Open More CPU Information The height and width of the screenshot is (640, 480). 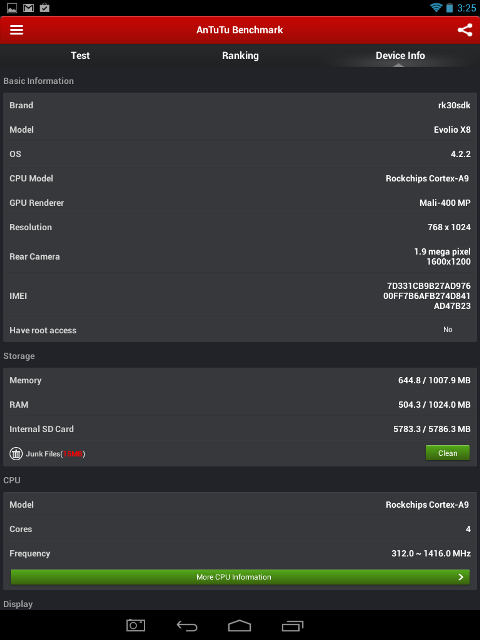(240, 577)
